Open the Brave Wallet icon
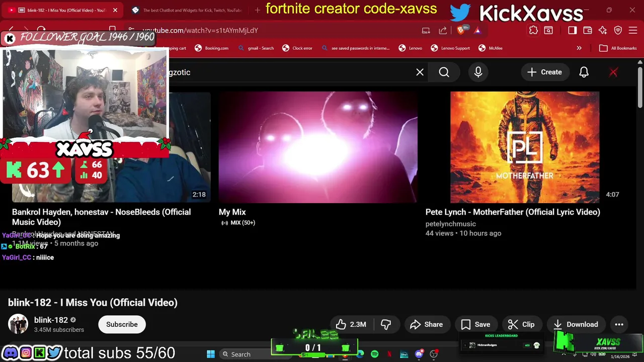This screenshot has height=362, width=644. [587, 30]
